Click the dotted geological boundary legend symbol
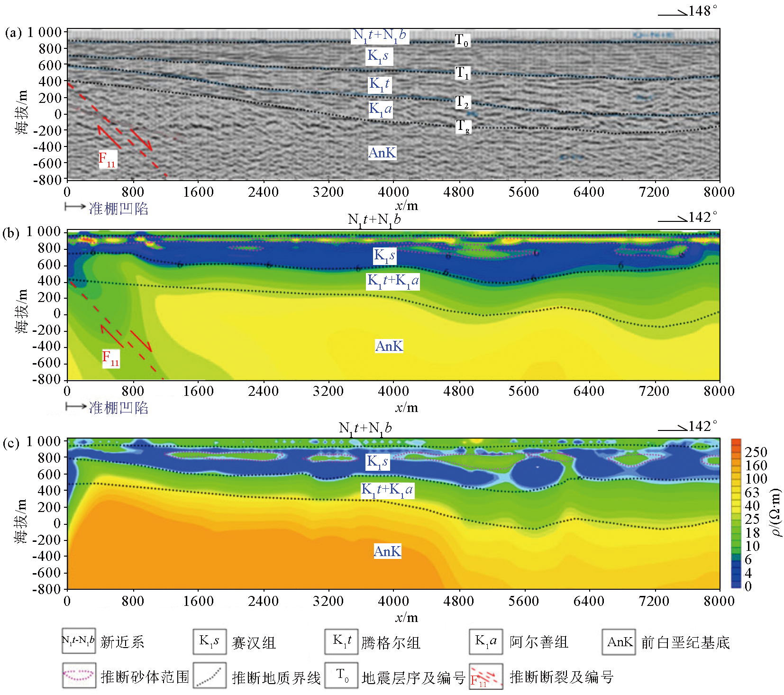 point(209,676)
